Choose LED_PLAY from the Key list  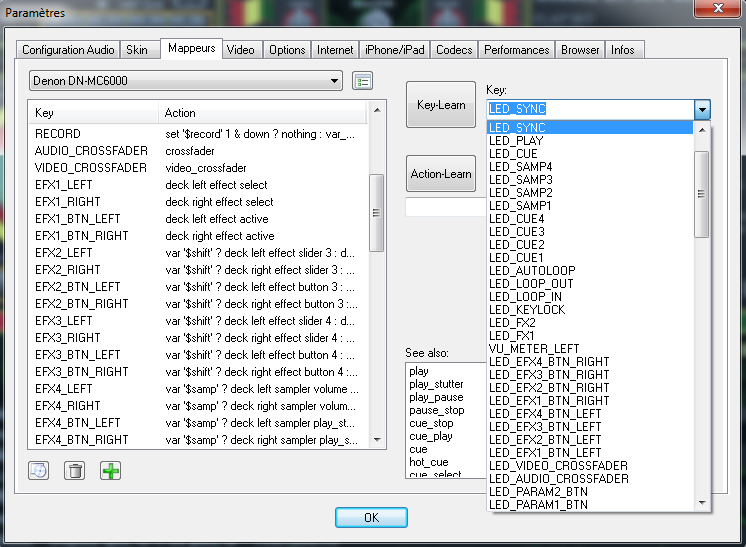[516, 141]
